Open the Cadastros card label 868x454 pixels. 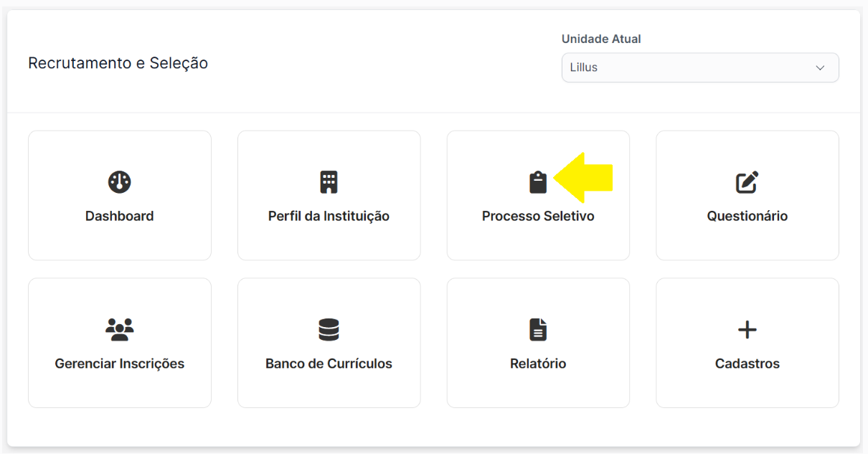coord(747,364)
